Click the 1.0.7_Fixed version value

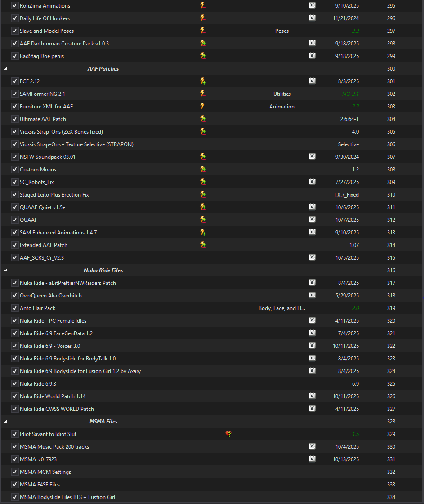coord(346,194)
